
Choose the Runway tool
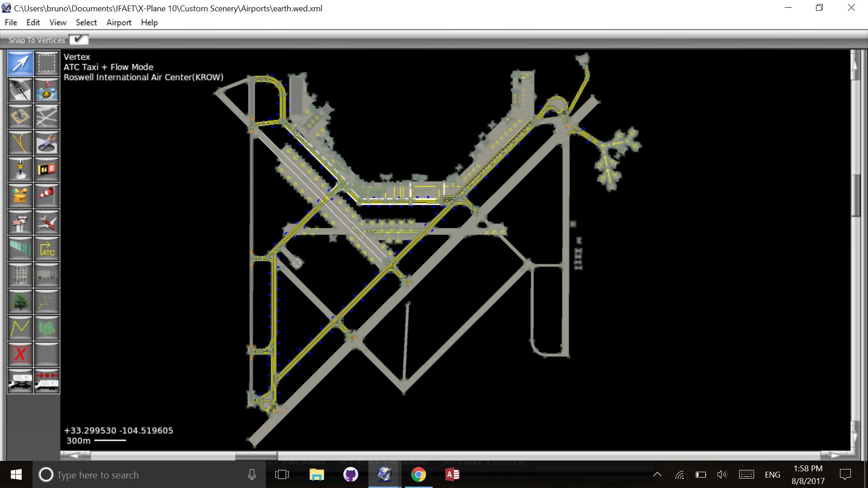coord(20,89)
